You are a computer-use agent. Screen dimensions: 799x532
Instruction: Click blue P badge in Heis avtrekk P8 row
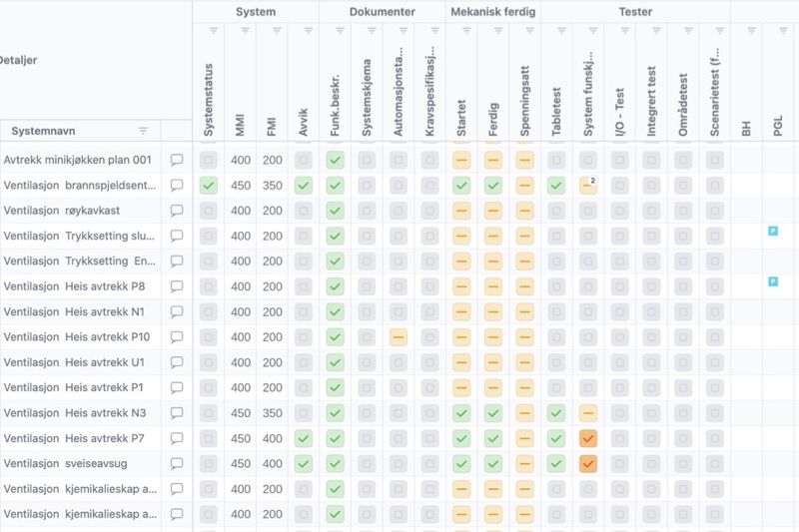pos(773,281)
